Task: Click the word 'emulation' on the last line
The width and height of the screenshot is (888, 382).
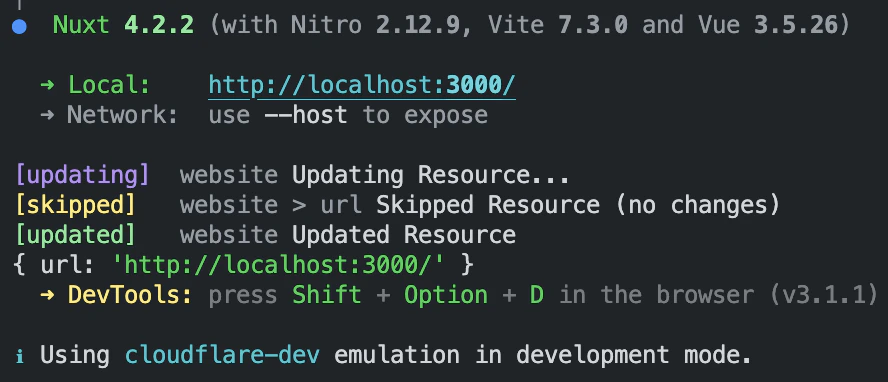Action: point(397,355)
